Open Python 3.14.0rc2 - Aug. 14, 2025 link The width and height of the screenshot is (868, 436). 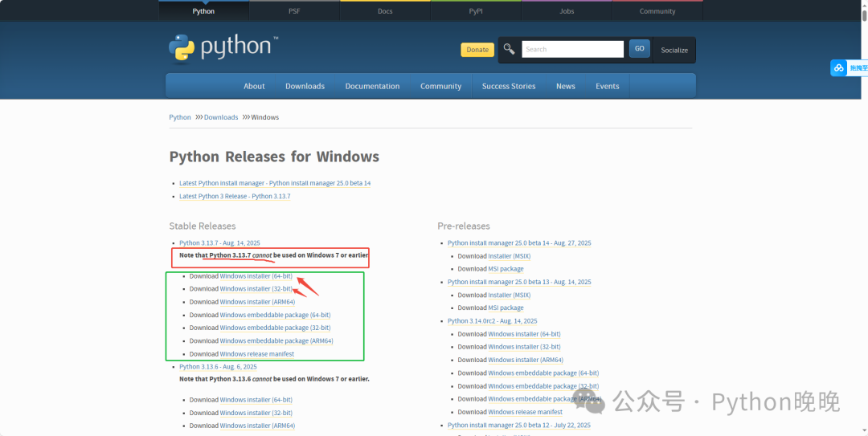coord(492,321)
